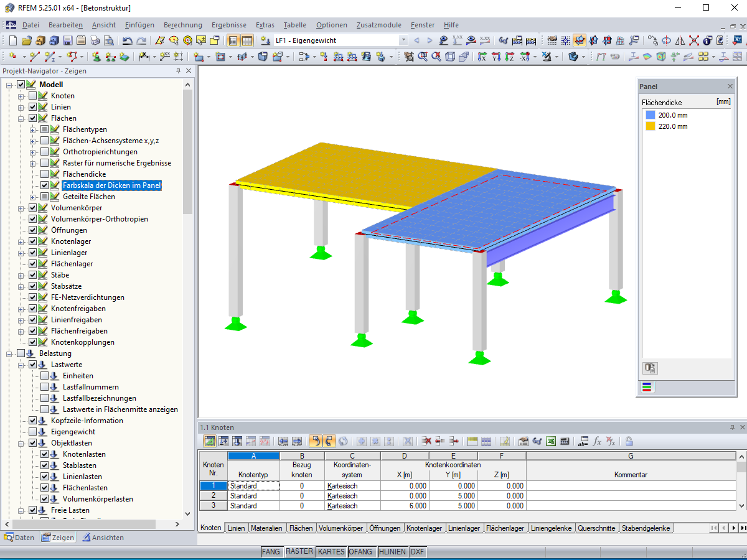747x560 pixels.
Task: Go to the next load case arrow
Action: (430, 40)
